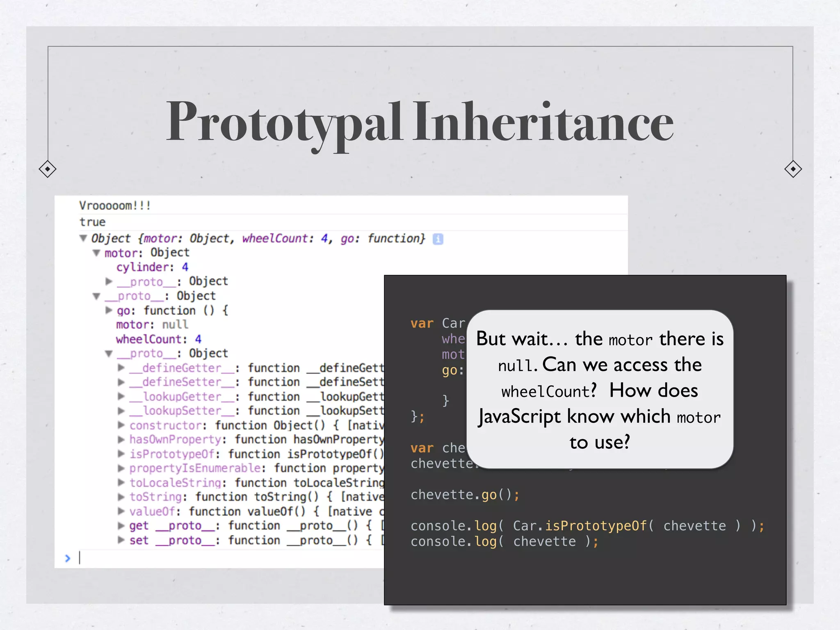This screenshot has height=630, width=840.
Task: Expand hasOwnProperty function entry
Action: click(121, 439)
